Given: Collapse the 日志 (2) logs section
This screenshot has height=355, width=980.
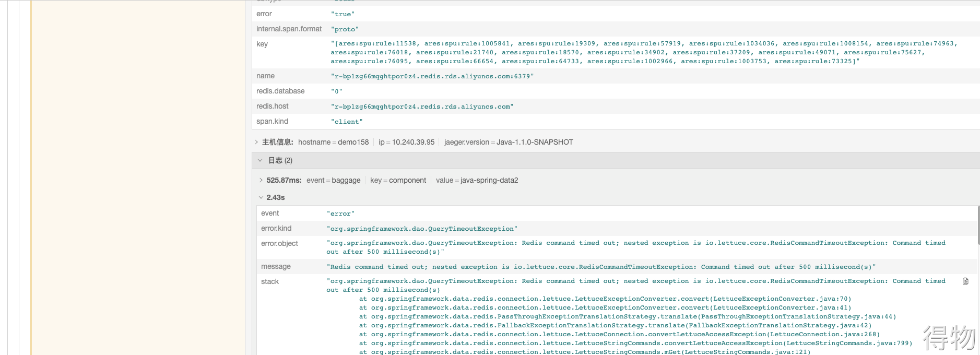Looking at the screenshot, I should click(260, 160).
